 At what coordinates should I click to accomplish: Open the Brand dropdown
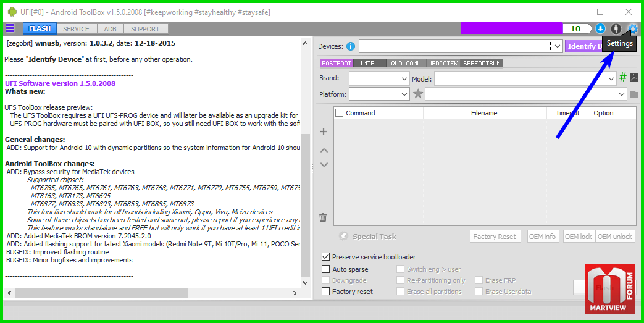pos(379,79)
